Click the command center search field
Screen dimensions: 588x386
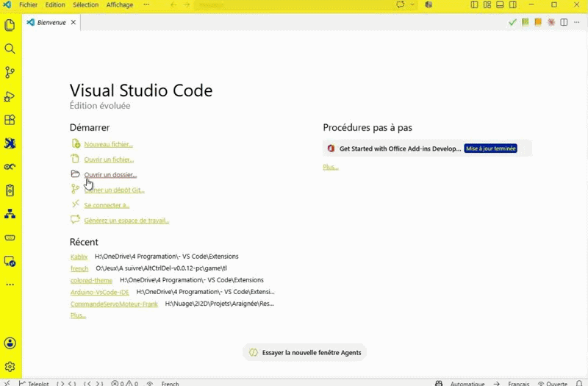(x=293, y=5)
